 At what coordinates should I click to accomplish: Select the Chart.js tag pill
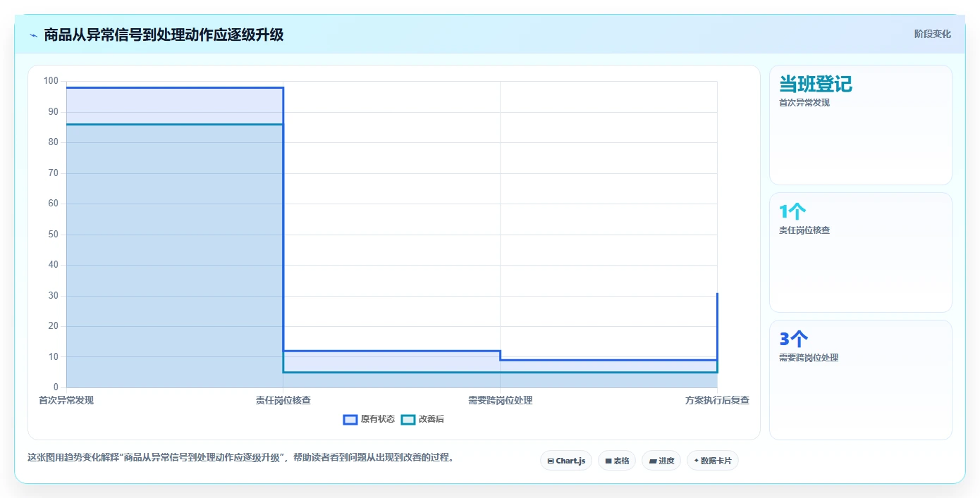566,461
